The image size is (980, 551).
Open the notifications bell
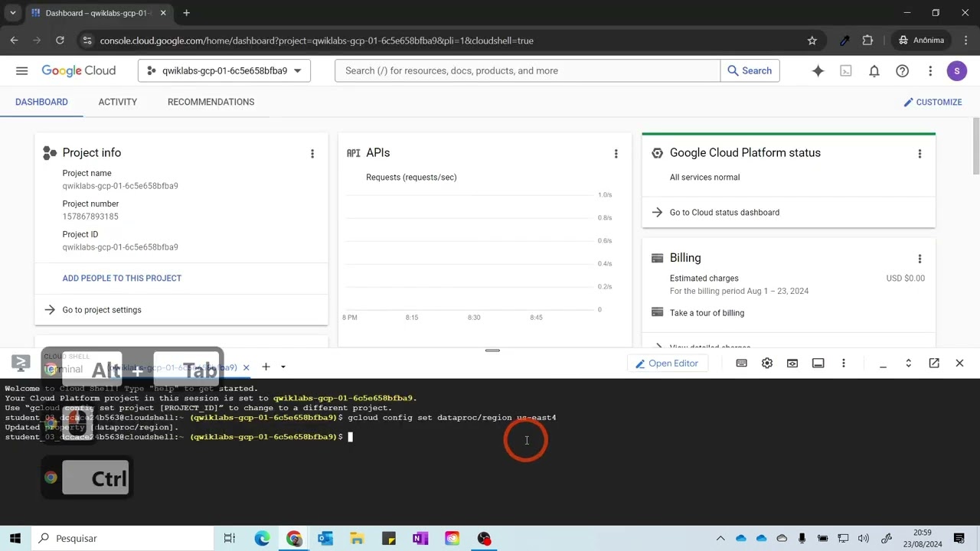point(874,70)
